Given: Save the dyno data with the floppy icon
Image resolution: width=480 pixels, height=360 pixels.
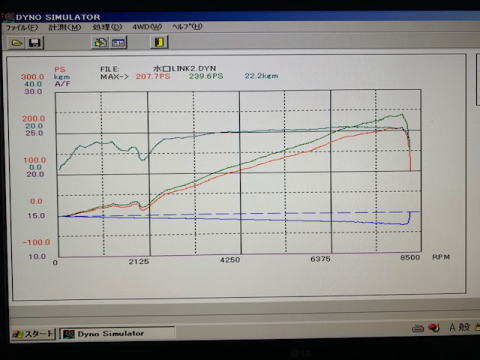Looking at the screenshot, I should pyautogui.click(x=35, y=43).
